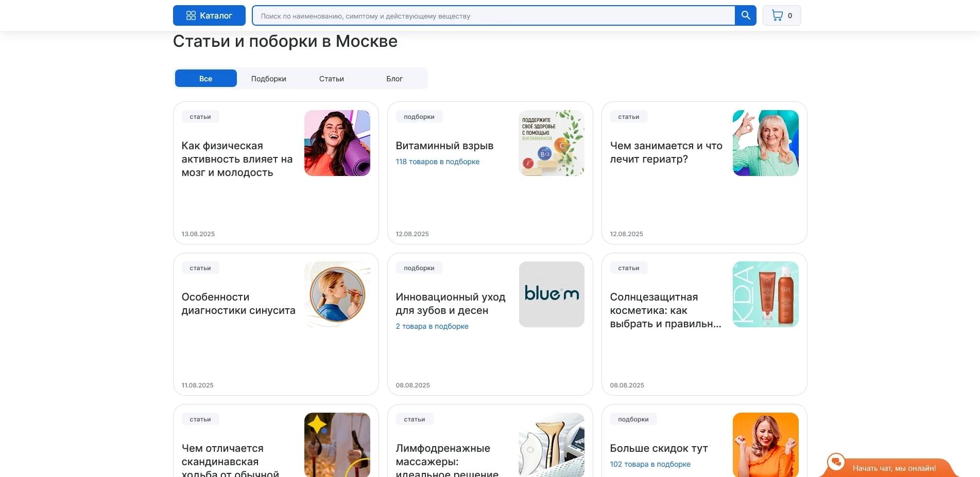Open the Витаминный взрыв collection title

point(444,146)
